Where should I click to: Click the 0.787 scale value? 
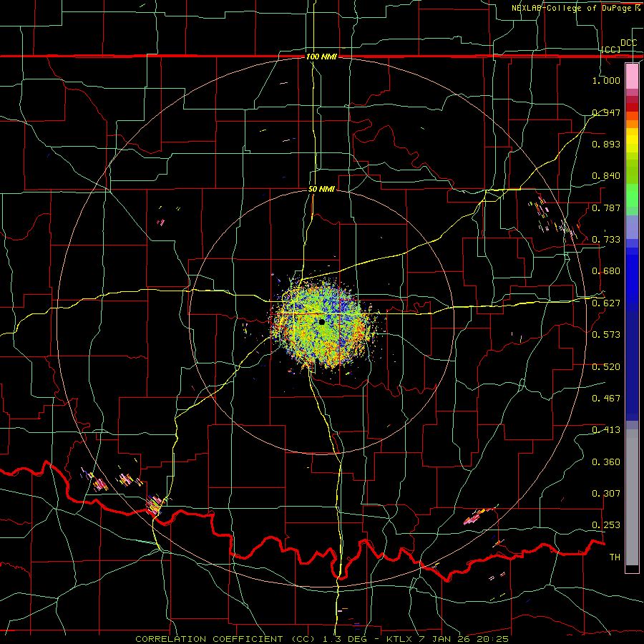point(606,208)
